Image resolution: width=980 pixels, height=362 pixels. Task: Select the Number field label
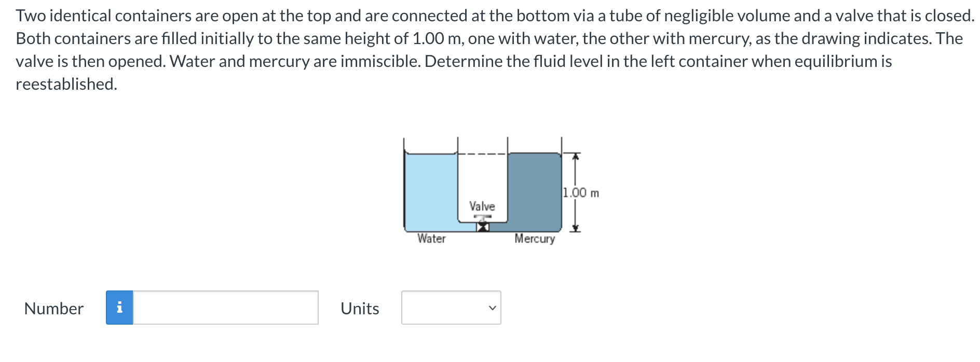pyautogui.click(x=53, y=309)
